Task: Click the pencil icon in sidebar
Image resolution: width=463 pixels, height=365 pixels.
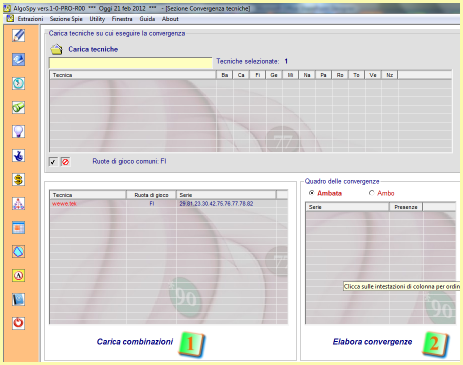Action: point(19,35)
